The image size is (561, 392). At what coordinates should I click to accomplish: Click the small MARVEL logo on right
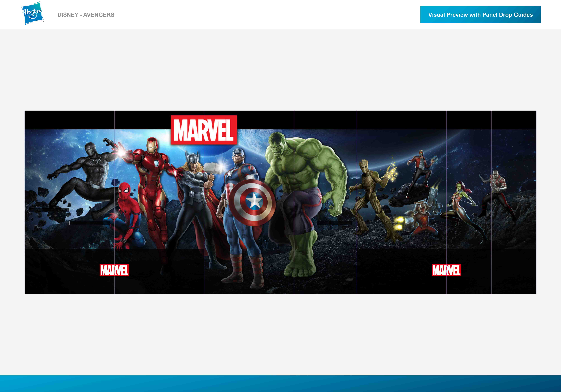tap(446, 270)
